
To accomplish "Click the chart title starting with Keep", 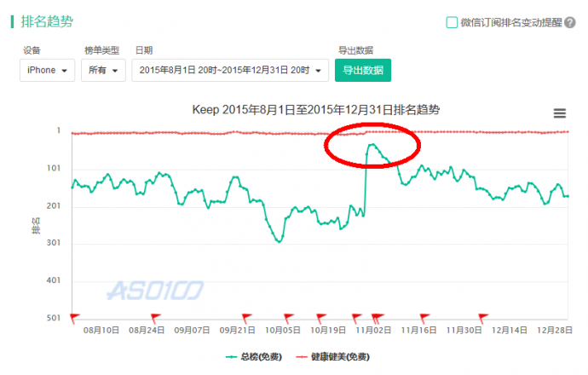I will click(316, 110).
